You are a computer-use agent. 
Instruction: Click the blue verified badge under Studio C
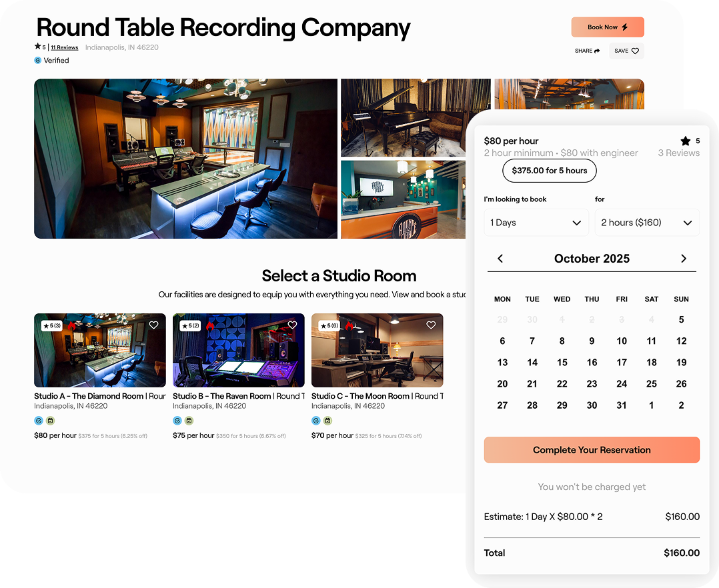click(x=316, y=421)
